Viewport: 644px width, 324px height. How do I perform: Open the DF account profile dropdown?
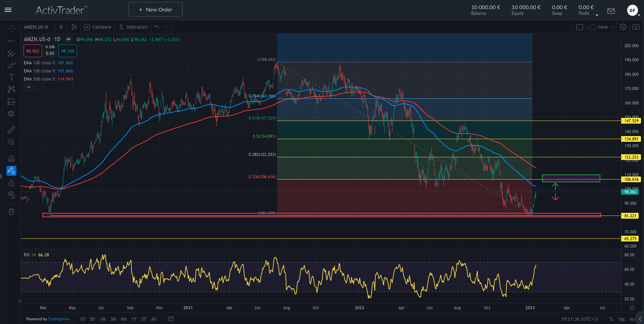coord(633,10)
